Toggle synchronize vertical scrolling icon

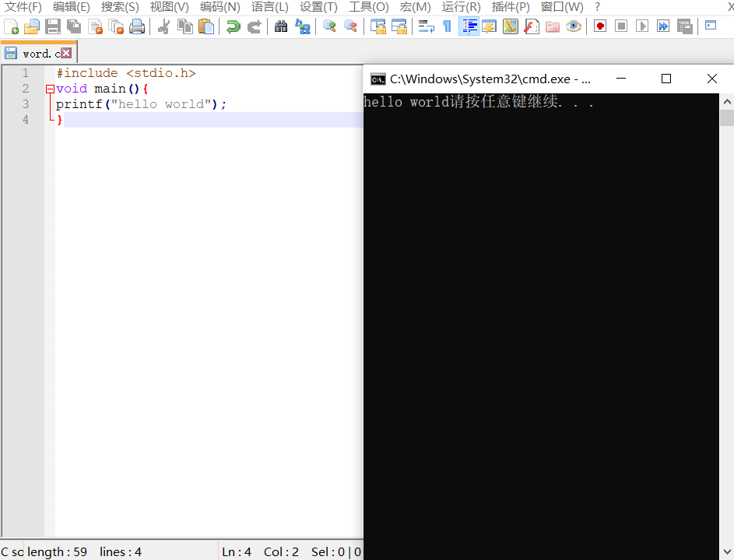[378, 26]
